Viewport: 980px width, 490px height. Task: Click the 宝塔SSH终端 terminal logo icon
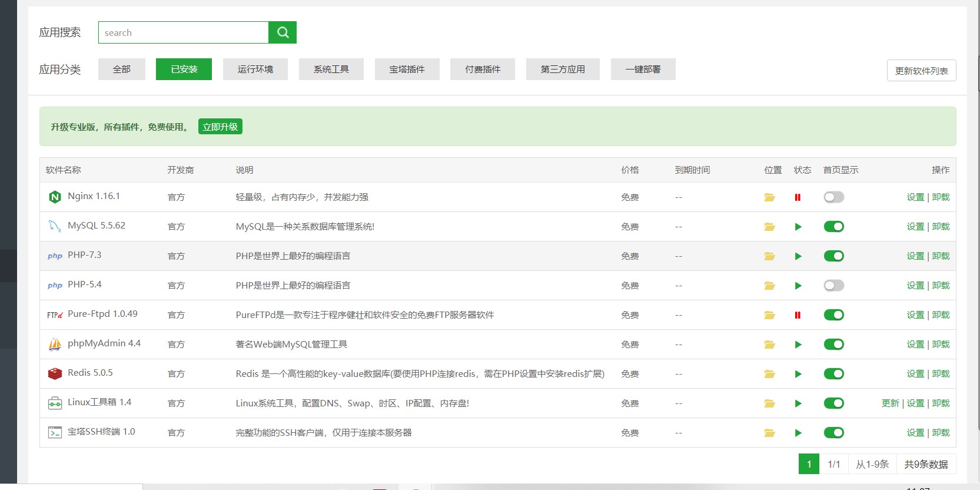[x=55, y=432]
